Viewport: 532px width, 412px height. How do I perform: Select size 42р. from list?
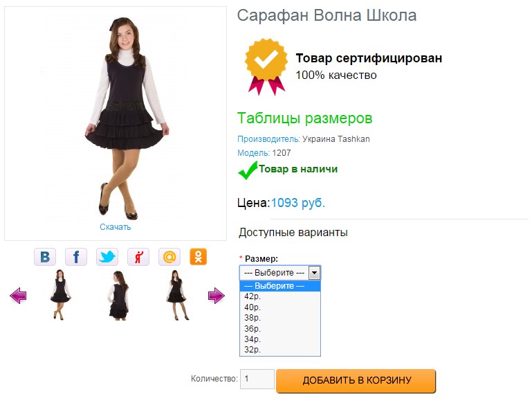click(252, 296)
